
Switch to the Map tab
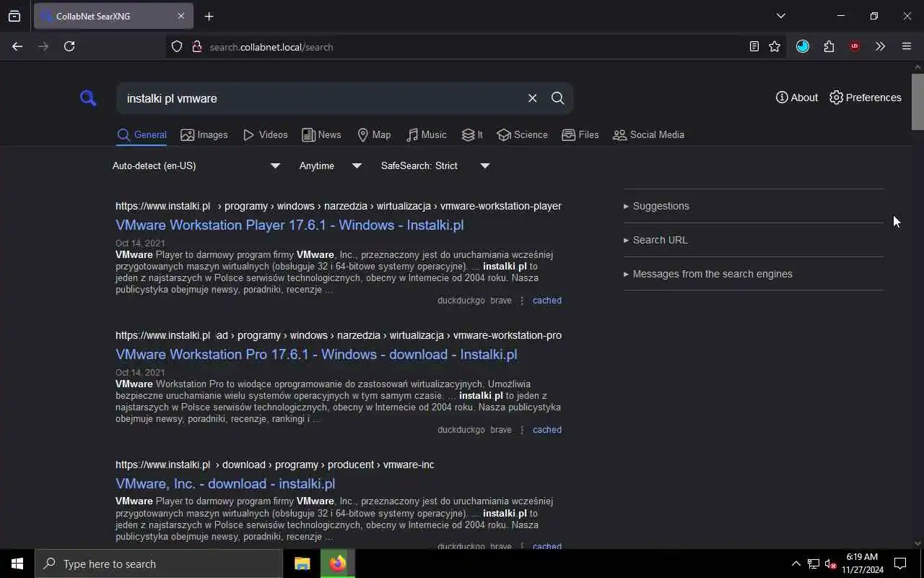(374, 135)
